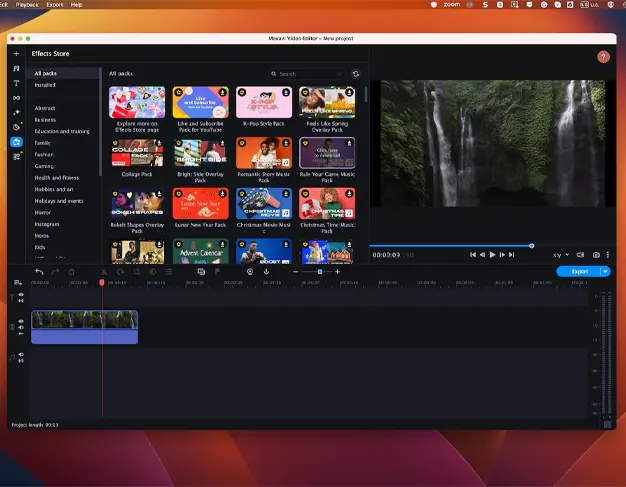Take a snapshot with camera icon

[596, 255]
